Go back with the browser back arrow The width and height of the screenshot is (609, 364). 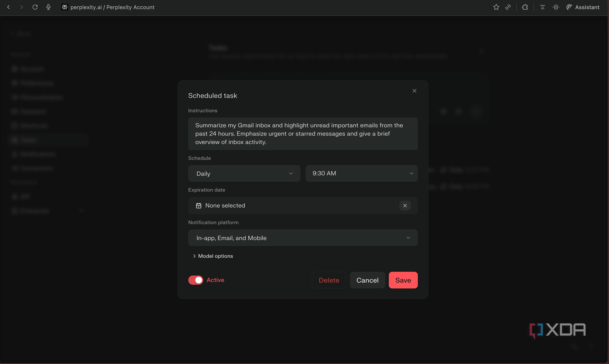[8, 7]
